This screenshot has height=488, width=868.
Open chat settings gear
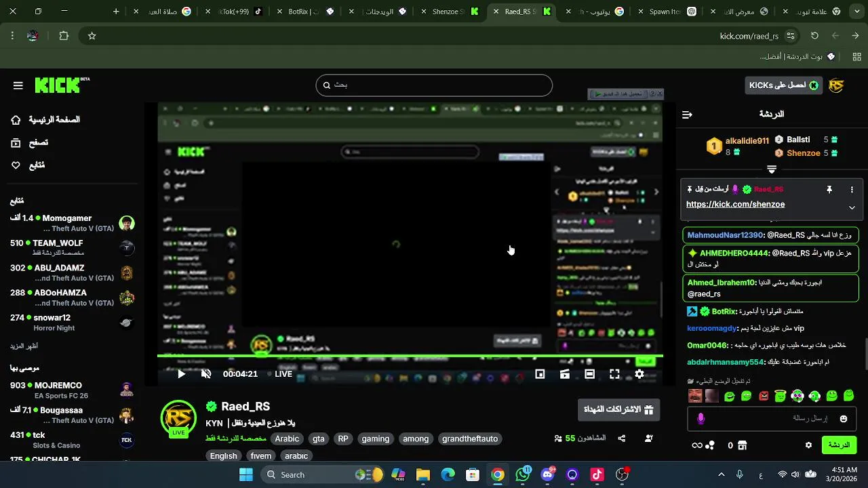(808, 445)
